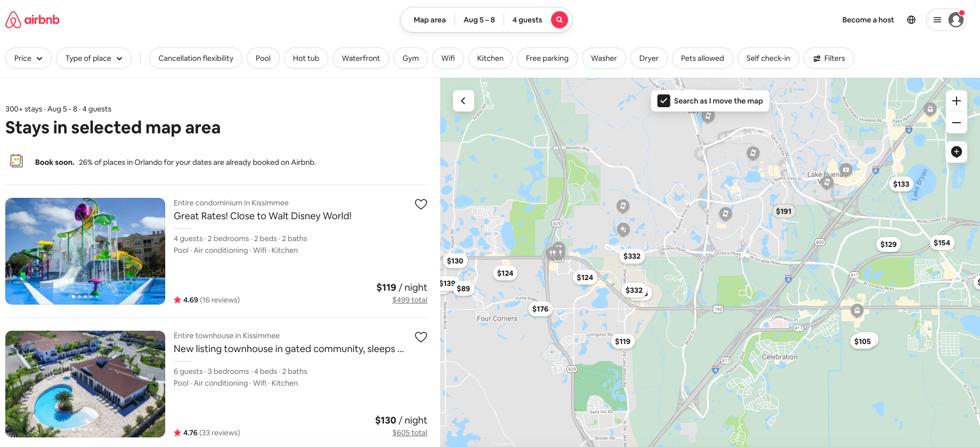The width and height of the screenshot is (980, 447).
Task: Select the $176 price marker on map
Action: [x=540, y=309]
